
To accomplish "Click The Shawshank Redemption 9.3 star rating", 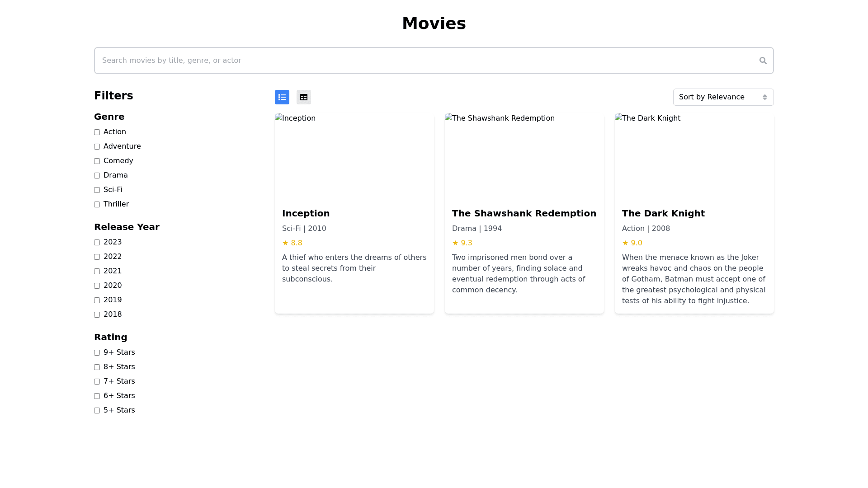I will [x=462, y=243].
